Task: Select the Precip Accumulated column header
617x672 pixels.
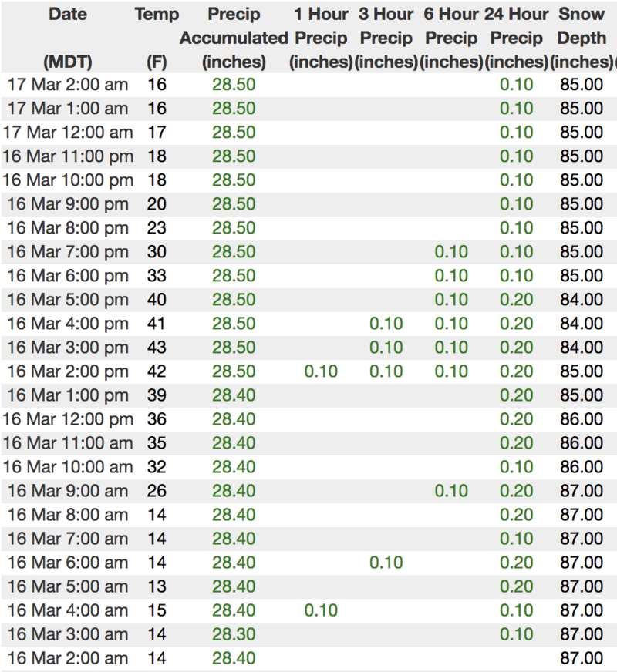Action: [x=234, y=38]
